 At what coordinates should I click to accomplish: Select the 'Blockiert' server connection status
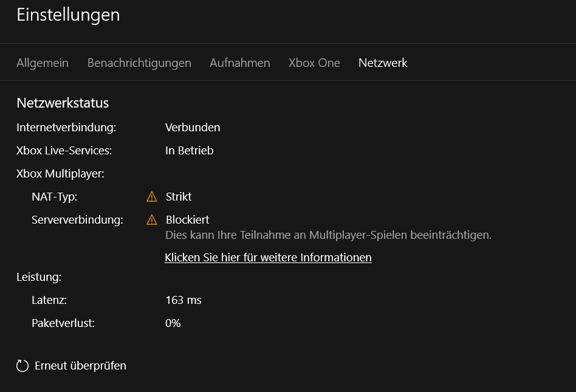coord(187,220)
